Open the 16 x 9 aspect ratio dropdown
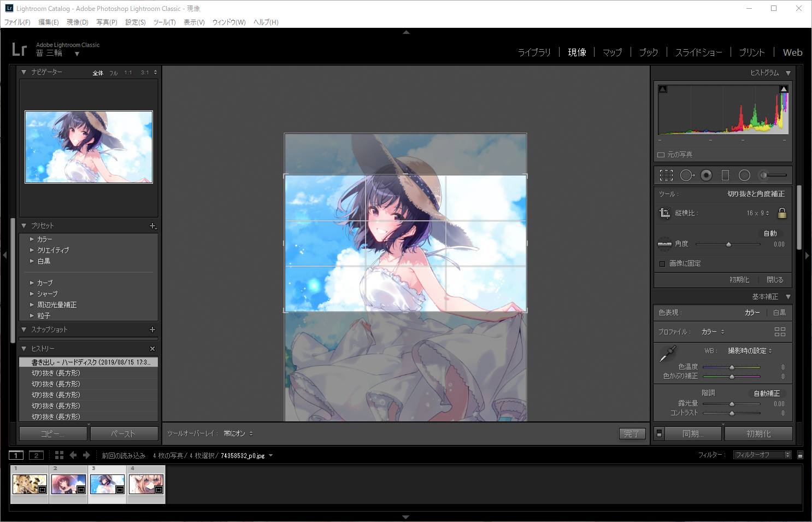Screen dimensions: 812x522 tap(758, 213)
